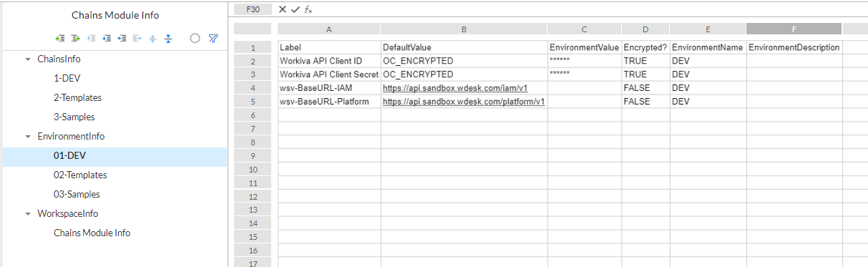Click the select-all corner of the grid

pos(253,29)
